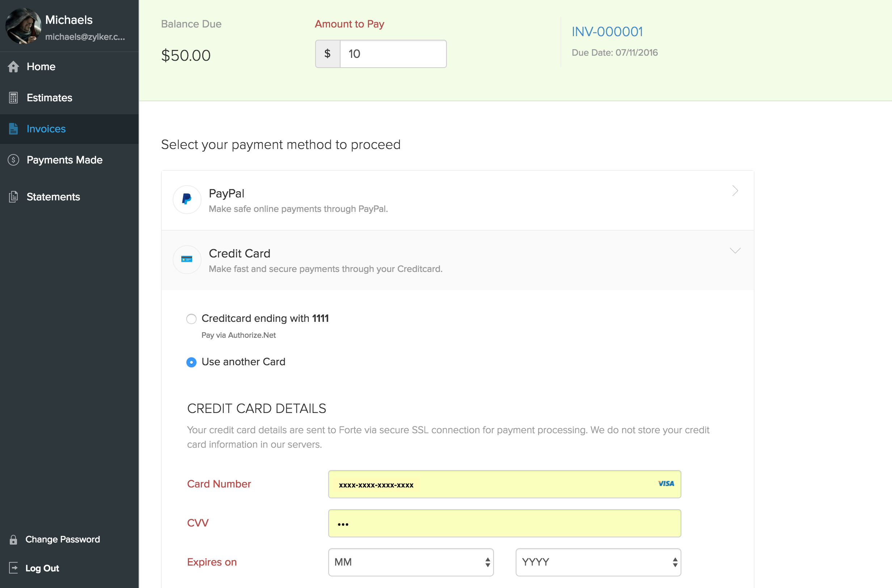892x588 pixels.
Task: Open Payments Made menu item
Action: pos(64,160)
